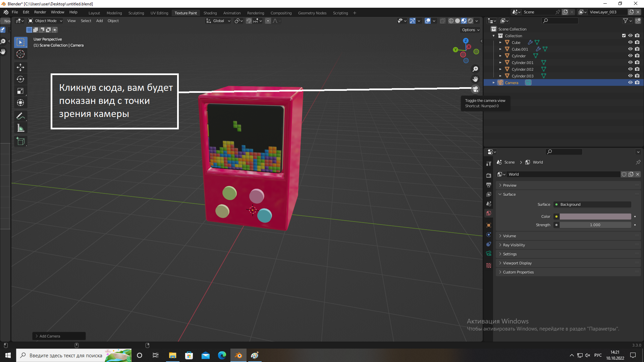Image resolution: width=644 pixels, height=362 pixels.
Task: Click the fake user shield for World
Action: click(x=624, y=174)
